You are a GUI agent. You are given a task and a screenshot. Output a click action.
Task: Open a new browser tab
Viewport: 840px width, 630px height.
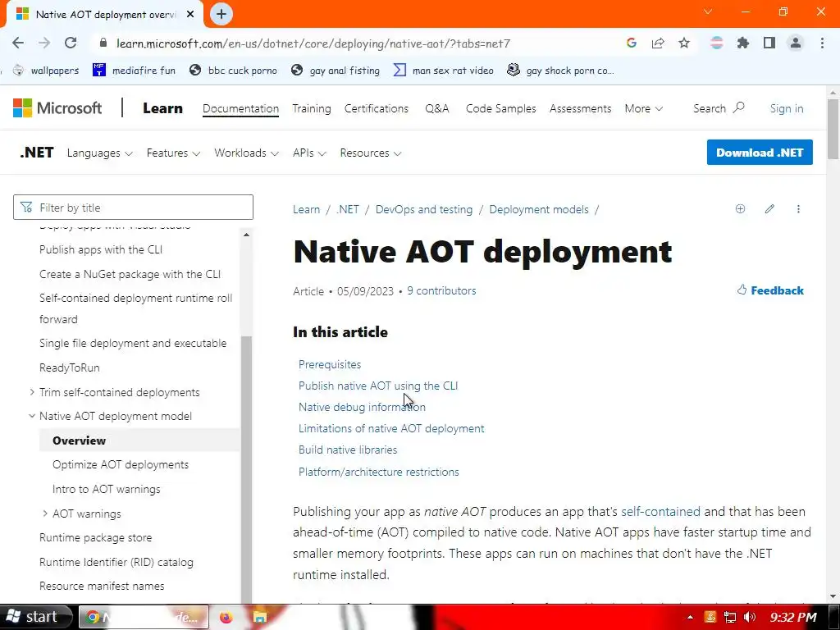pos(221,14)
